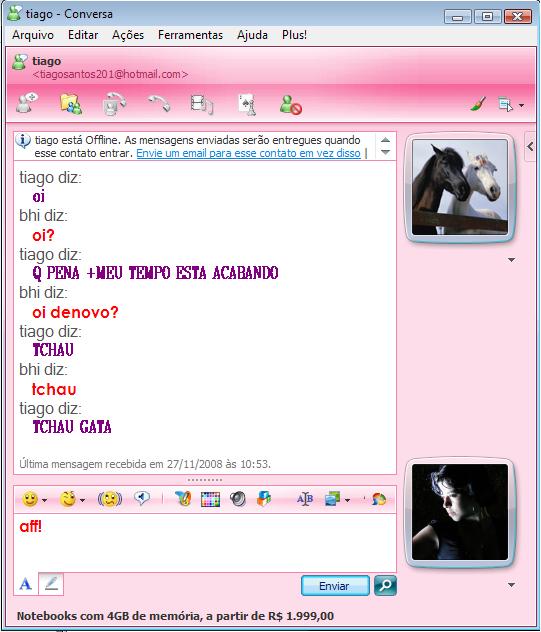Viewport: 541px width, 632px height.
Task: Open the color scheme paintbrush icon
Action: click(x=478, y=104)
